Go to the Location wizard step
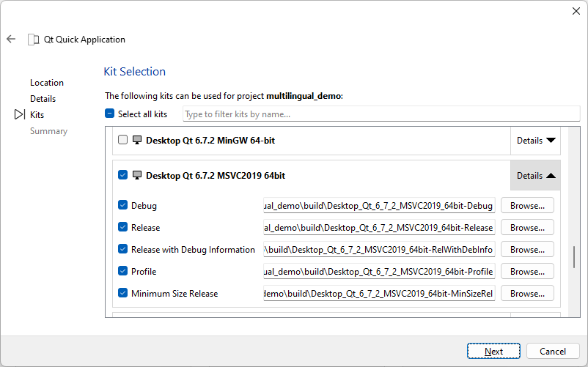588x367 pixels. click(47, 83)
